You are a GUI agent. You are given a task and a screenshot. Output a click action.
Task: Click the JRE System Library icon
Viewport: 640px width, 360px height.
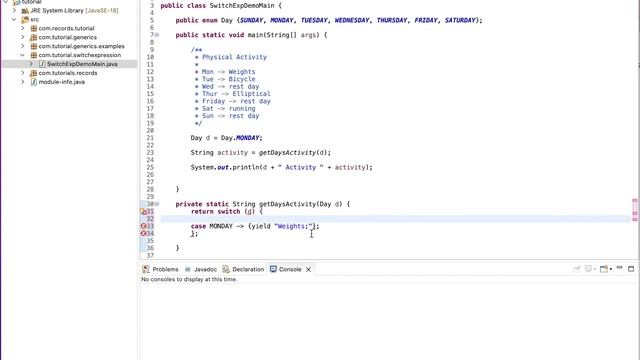[25, 11]
